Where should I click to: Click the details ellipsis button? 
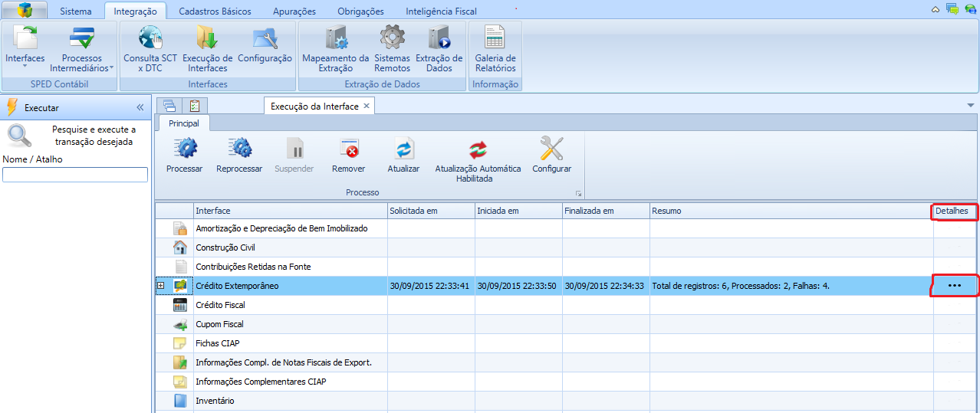click(x=954, y=286)
